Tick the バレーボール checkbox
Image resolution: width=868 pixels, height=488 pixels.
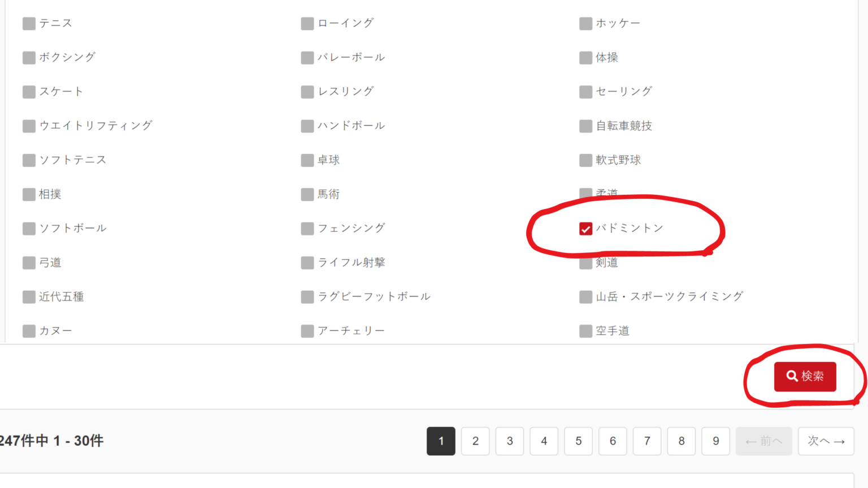[307, 58]
